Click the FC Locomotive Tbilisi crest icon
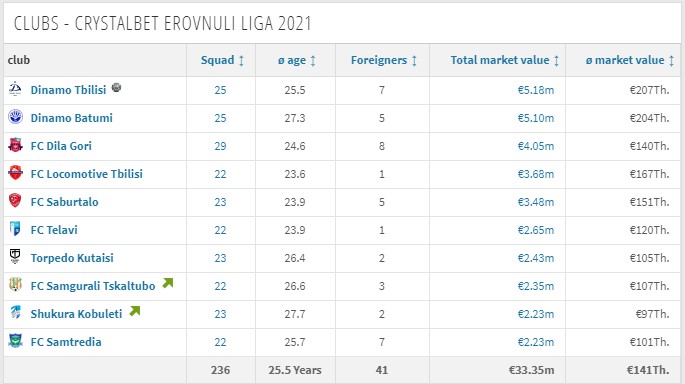 (15, 173)
